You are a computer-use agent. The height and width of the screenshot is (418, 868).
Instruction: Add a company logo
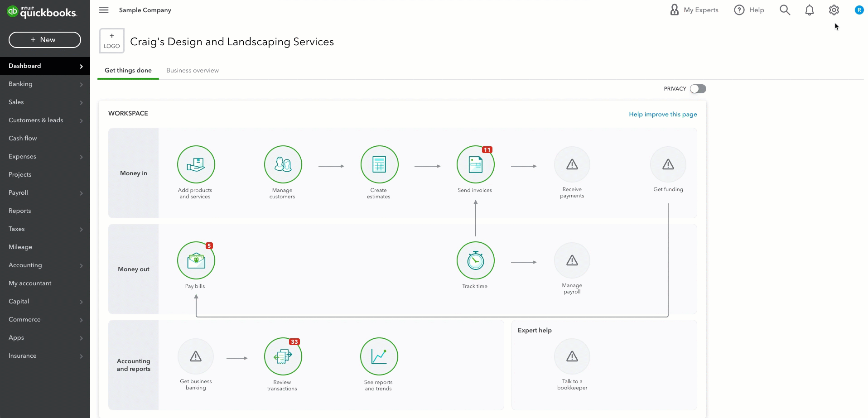point(112,41)
